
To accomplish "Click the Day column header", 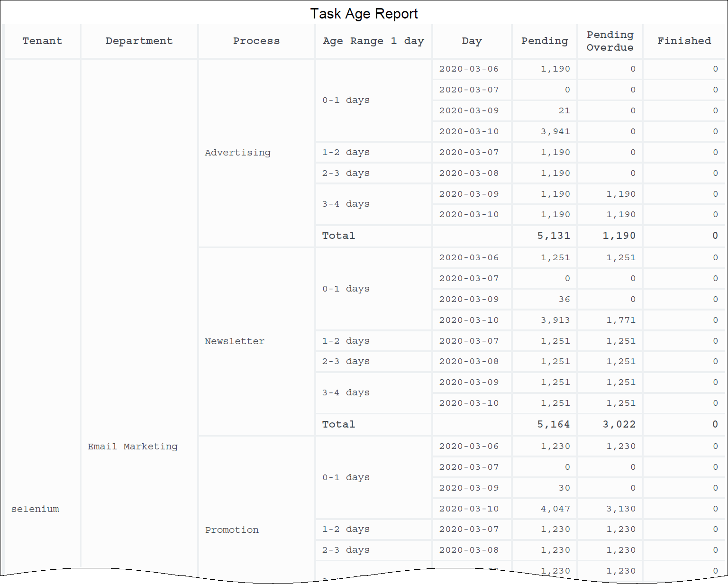I will tap(472, 41).
